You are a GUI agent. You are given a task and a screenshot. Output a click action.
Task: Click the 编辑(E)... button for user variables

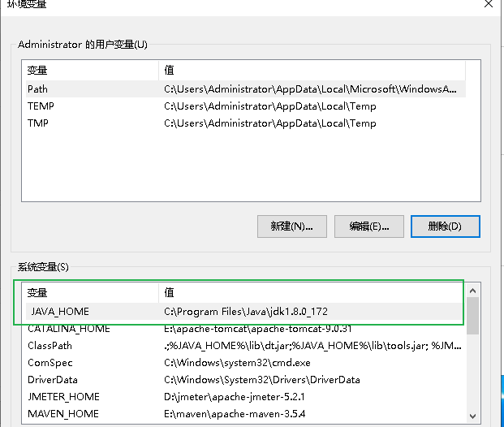coord(369,226)
